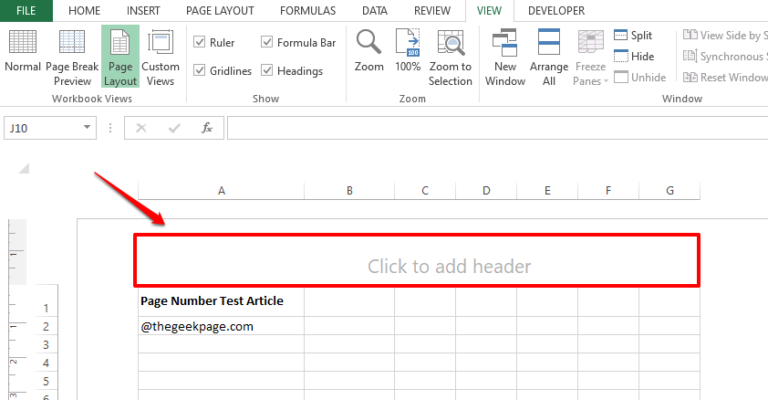Select Page Layout view button

point(120,57)
